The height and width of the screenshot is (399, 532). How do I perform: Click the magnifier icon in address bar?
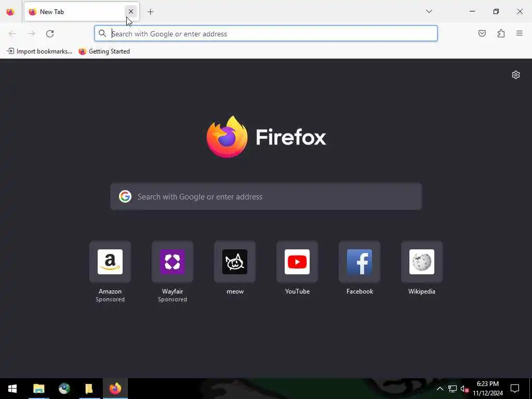102,33
